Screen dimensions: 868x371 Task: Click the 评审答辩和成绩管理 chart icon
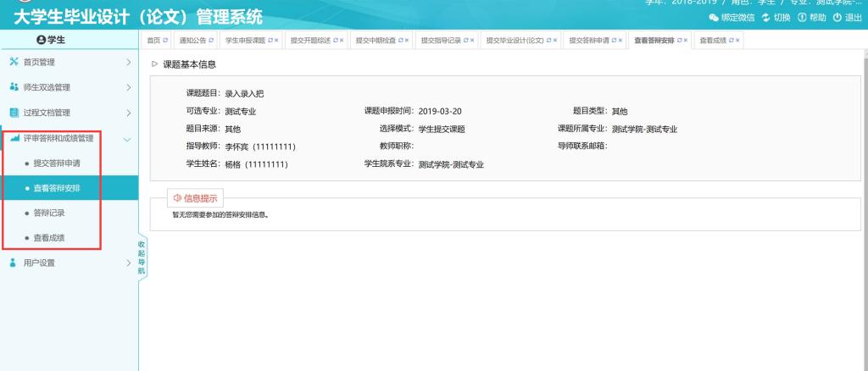pos(13,138)
